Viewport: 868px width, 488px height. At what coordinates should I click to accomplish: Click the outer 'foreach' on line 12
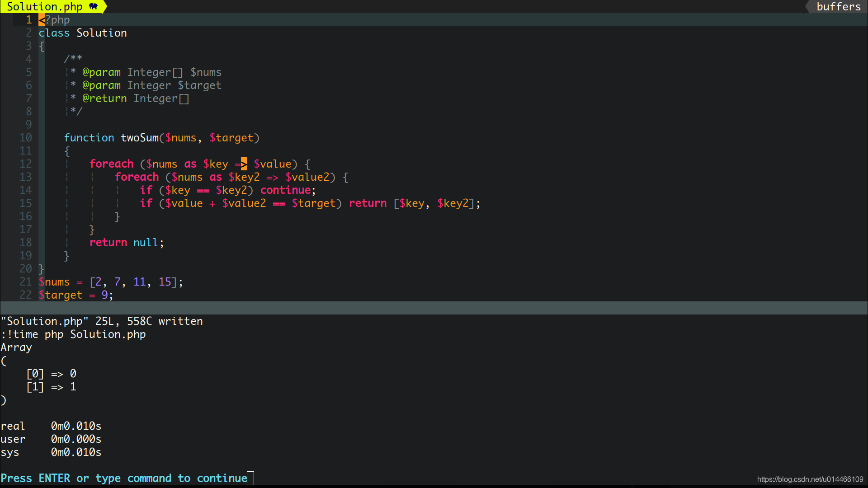coord(112,164)
